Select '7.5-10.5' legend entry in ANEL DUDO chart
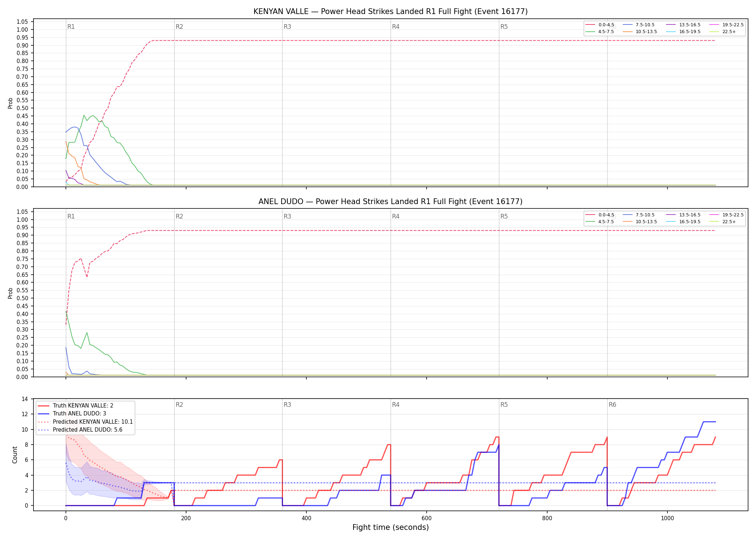The image size is (756, 540). point(639,215)
